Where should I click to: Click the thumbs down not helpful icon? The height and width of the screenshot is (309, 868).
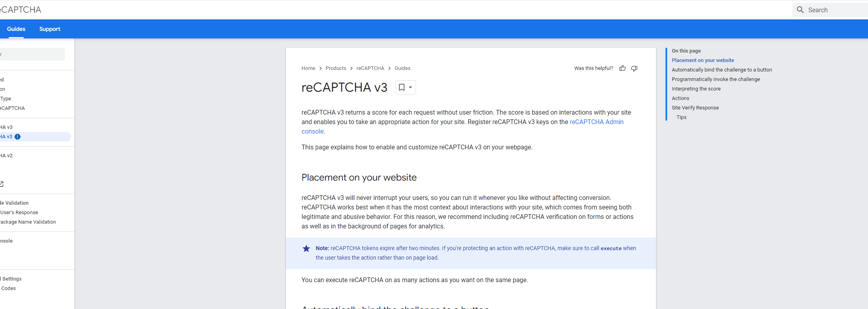pyautogui.click(x=634, y=68)
